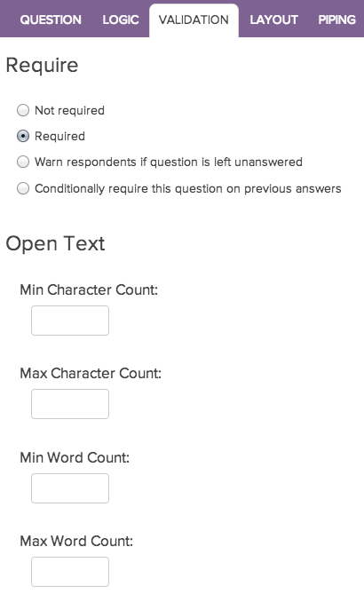Click the Open Text section heading
Screen dimensions: 364x594
tap(55, 243)
